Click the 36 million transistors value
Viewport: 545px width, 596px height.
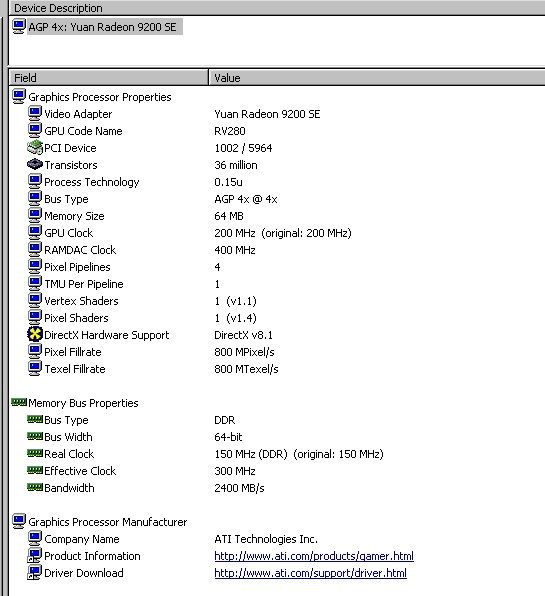[236, 165]
